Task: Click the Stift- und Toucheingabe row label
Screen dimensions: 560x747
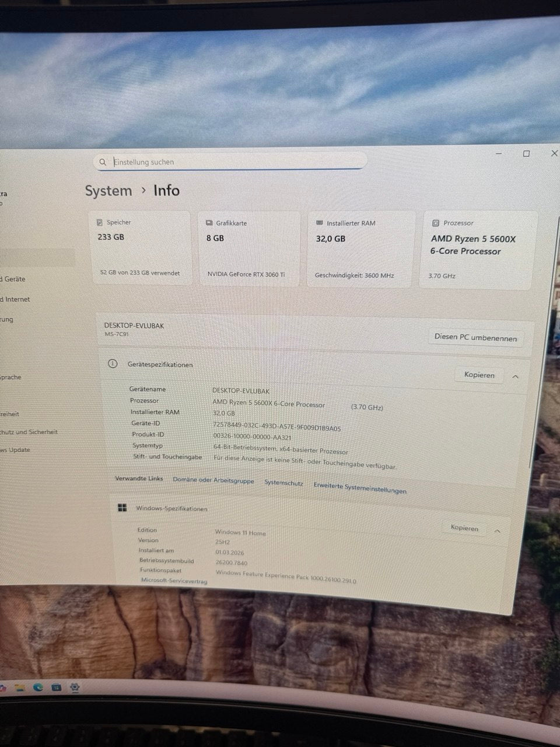Action: [167, 456]
